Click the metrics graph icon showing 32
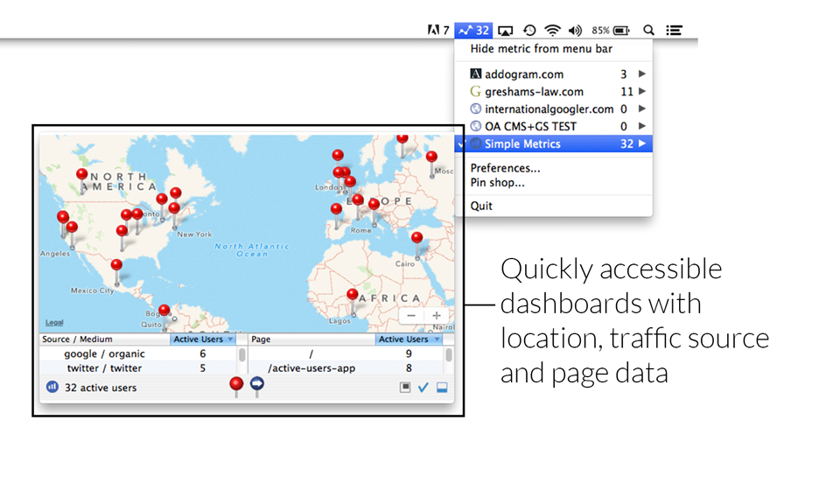840x504 pixels. coord(473,30)
